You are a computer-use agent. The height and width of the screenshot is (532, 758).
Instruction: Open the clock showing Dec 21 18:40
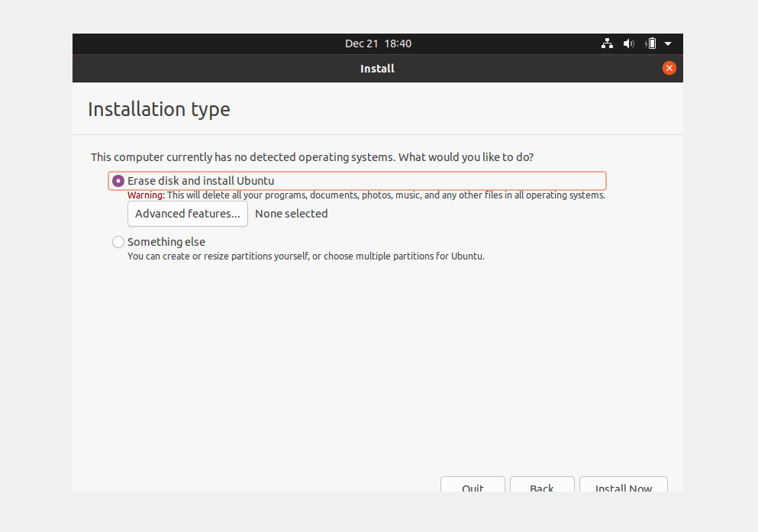click(x=378, y=44)
